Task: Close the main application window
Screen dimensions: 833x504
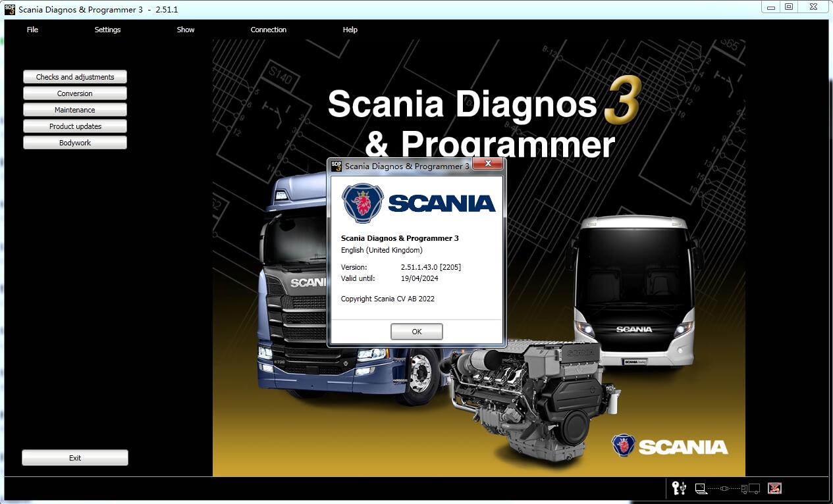Action: 813,7
